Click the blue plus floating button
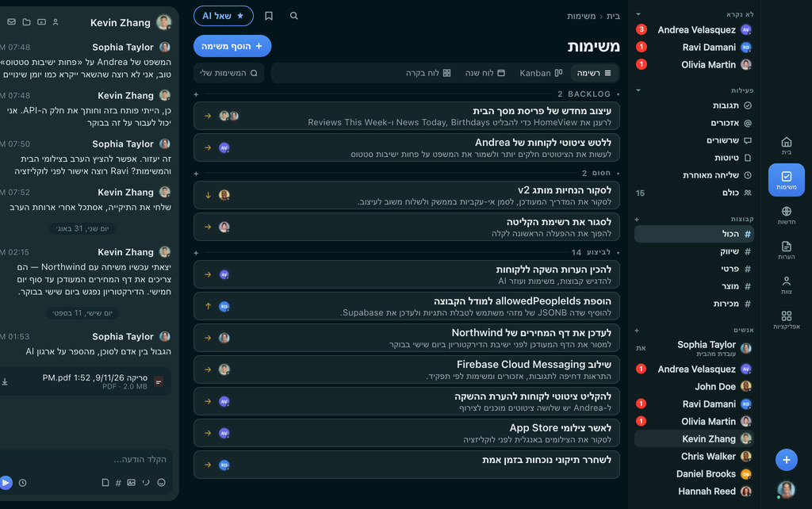812x509 pixels. coord(786,460)
